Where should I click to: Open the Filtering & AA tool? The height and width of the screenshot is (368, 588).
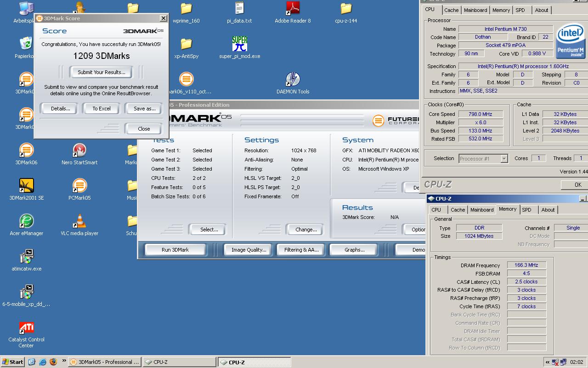pos(301,250)
